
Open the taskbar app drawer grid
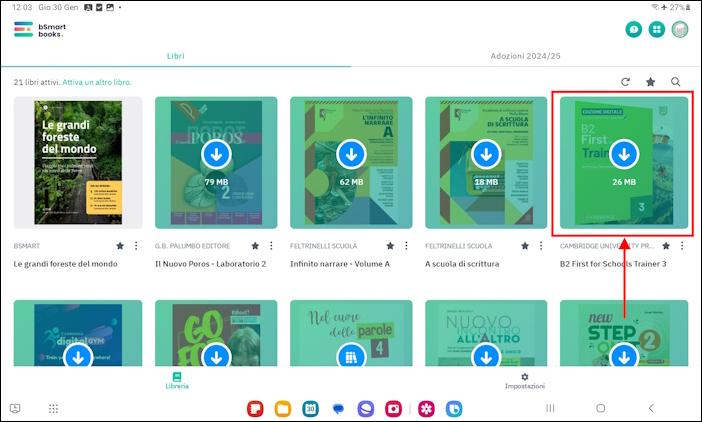coord(53,408)
